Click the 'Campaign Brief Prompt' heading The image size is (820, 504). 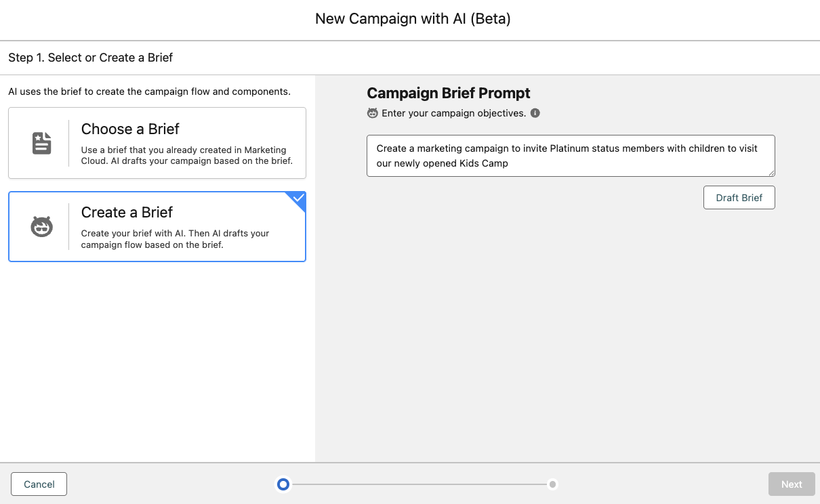tap(449, 93)
